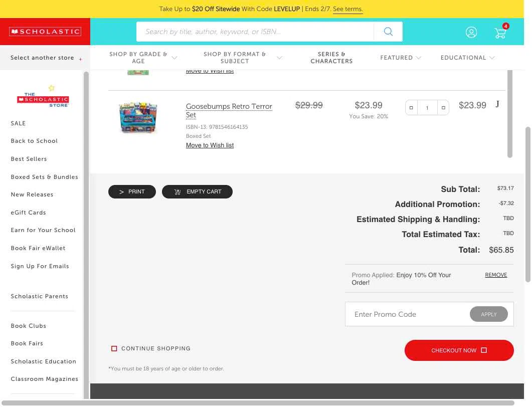Click the remove icon beside Goosebumps total price

[497, 104]
